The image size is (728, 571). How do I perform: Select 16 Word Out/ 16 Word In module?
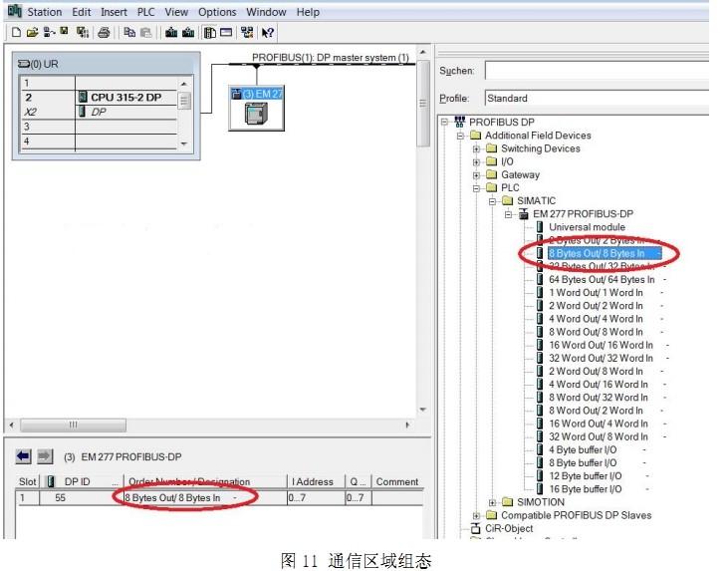tap(601, 345)
